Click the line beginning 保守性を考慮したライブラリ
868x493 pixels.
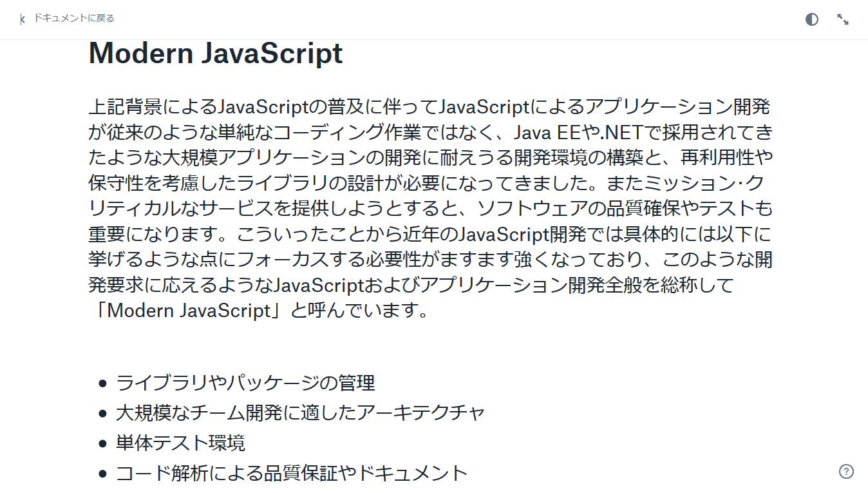pyautogui.click(x=426, y=183)
